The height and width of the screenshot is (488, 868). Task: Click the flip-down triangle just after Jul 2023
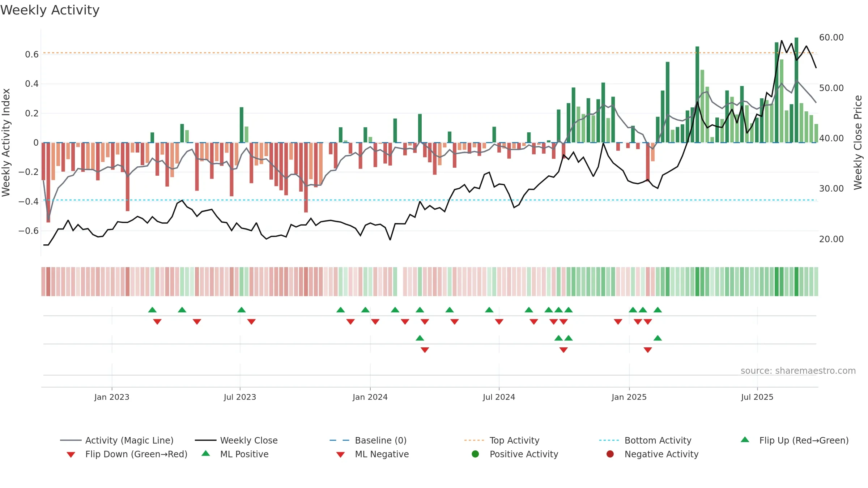(x=251, y=322)
